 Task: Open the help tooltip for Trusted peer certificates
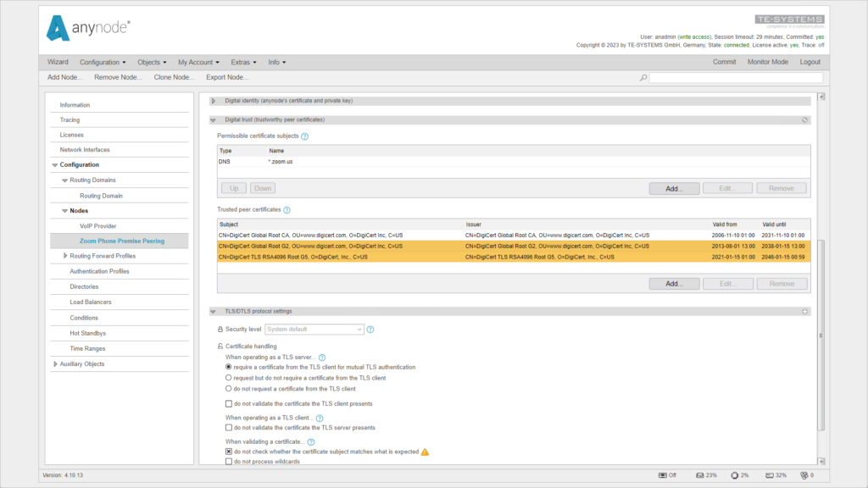point(286,209)
